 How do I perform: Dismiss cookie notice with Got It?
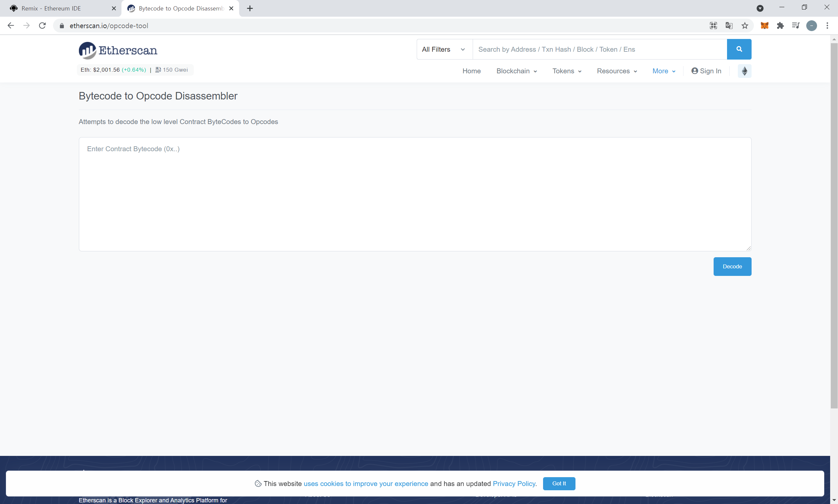(x=558, y=483)
